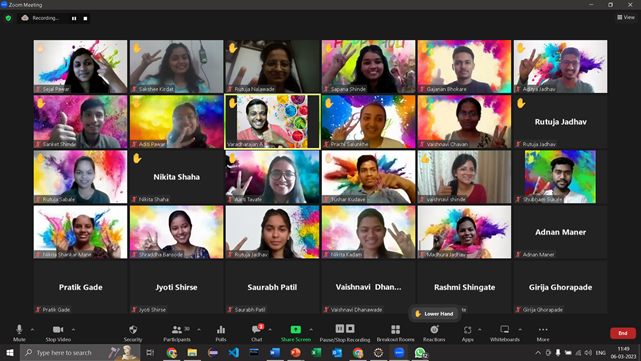
Task: Open the View layout menu
Action: point(626,17)
